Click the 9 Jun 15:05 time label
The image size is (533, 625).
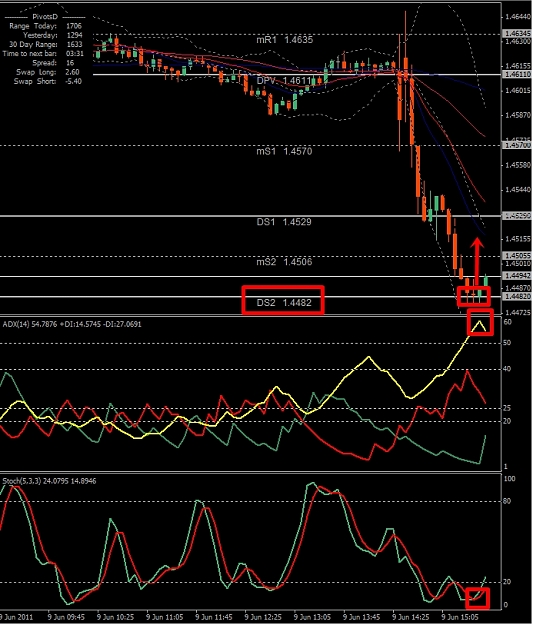[x=460, y=617]
